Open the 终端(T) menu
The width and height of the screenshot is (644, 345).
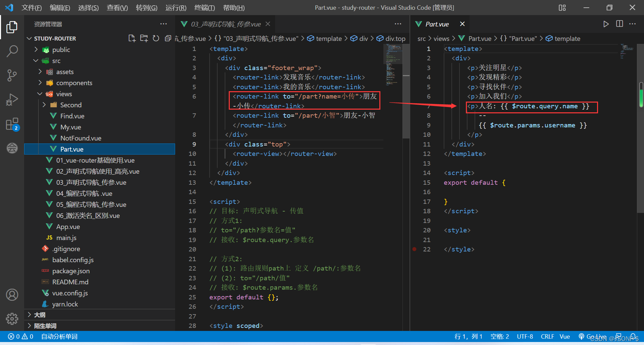[x=205, y=8]
